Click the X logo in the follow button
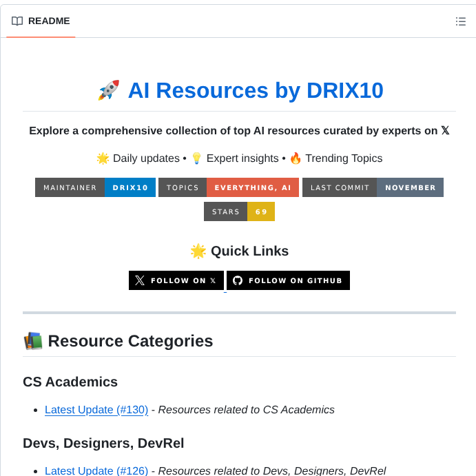This screenshot has width=476, height=476. [x=140, y=280]
